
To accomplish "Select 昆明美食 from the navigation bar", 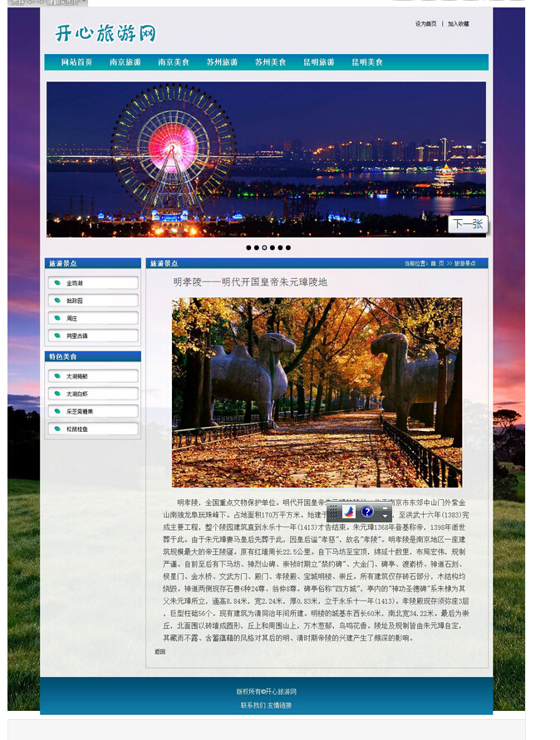I will (367, 62).
